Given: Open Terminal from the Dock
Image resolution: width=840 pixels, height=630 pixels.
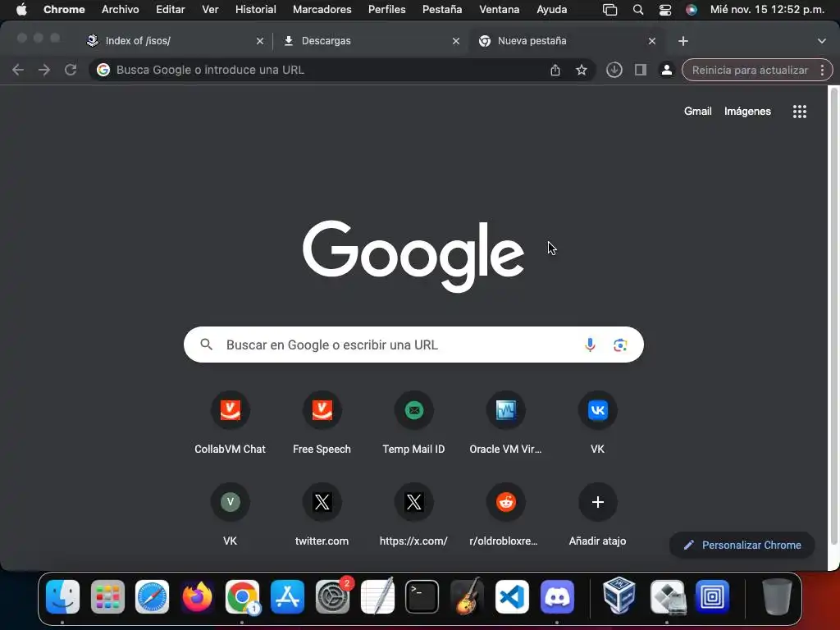Looking at the screenshot, I should click(x=422, y=596).
